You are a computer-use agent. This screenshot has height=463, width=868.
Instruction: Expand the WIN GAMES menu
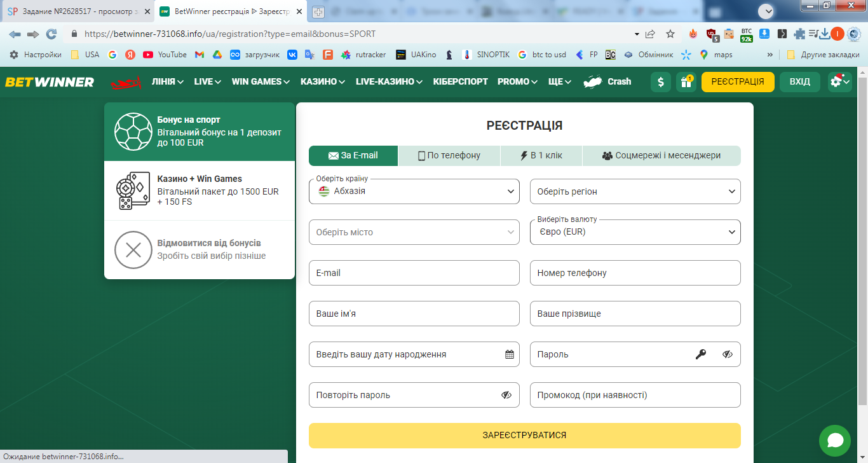[261, 81]
